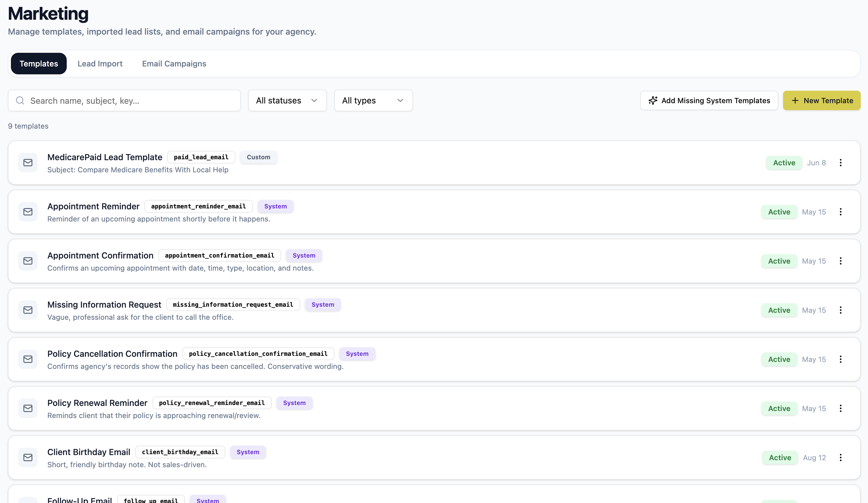Click envelope icon of MedicarePaid Lead Template
Image resolution: width=868 pixels, height=503 pixels.
28,163
